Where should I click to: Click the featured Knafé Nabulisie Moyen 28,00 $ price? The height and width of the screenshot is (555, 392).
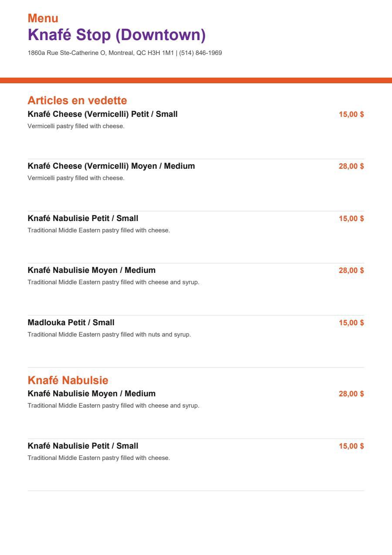tap(351, 270)
